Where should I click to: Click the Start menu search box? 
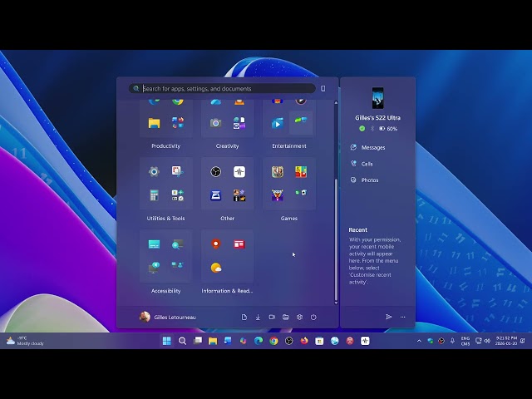[x=222, y=89]
